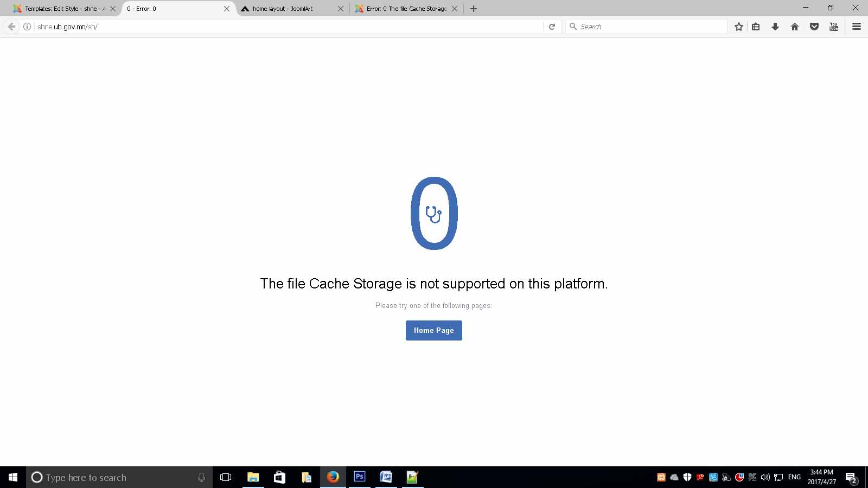The width and height of the screenshot is (868, 488).
Task: Open the ENG language selector
Action: [x=794, y=477]
